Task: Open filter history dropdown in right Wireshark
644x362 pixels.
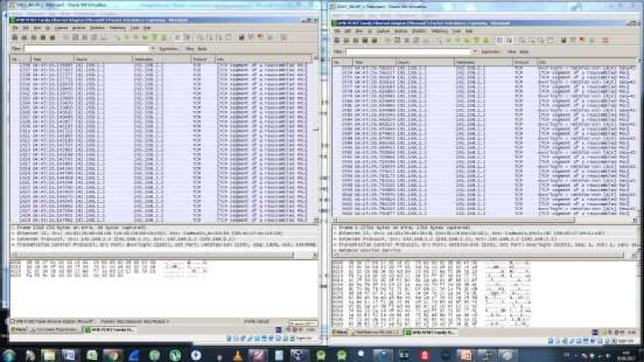Action: (475, 52)
